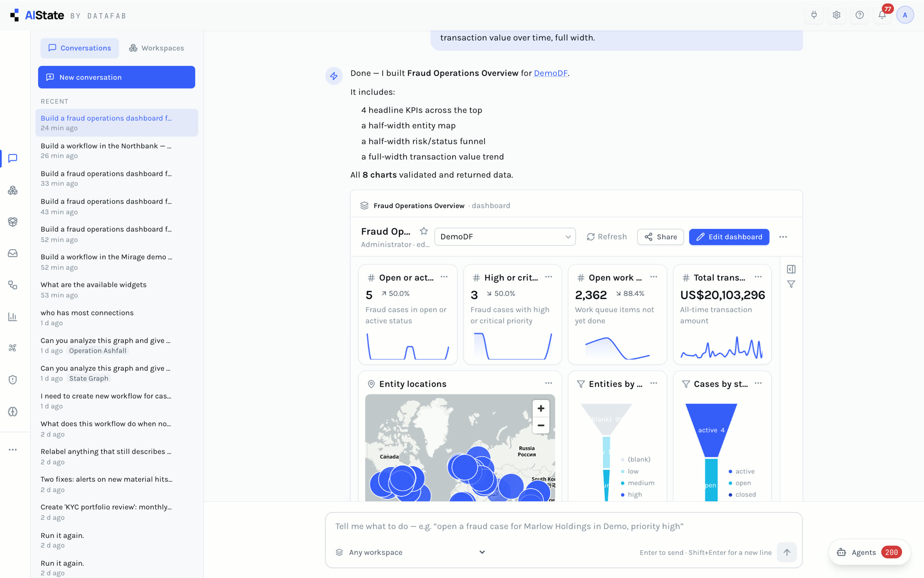Viewport: 924px width, 578px height.
Task: Toggle open legend item in Cases funnel
Action: (x=740, y=483)
